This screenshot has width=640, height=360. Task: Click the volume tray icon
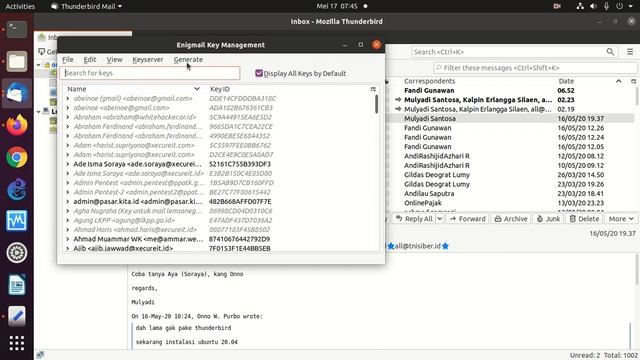pos(593,6)
